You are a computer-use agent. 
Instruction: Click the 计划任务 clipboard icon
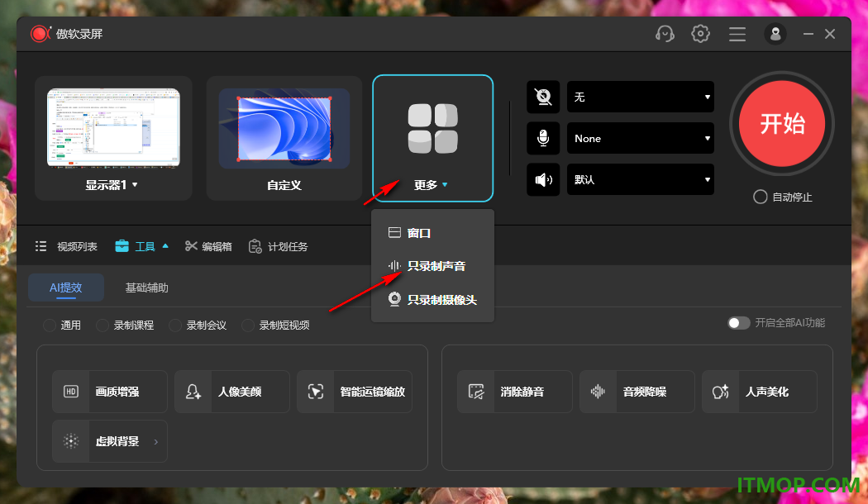point(255,246)
